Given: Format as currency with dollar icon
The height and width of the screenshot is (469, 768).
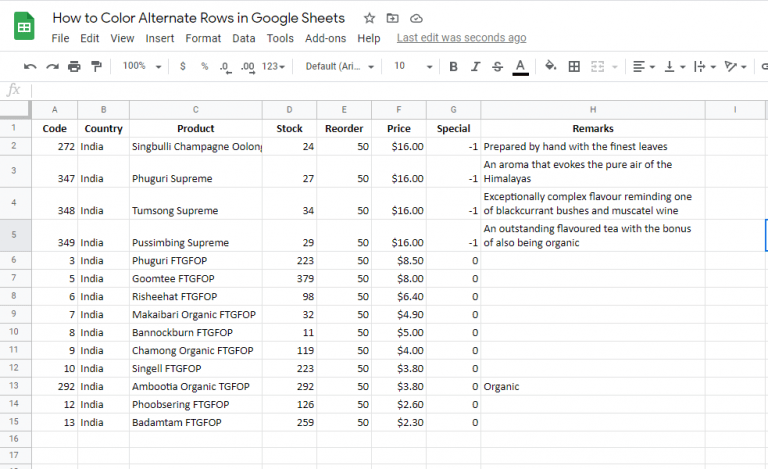Looking at the screenshot, I should 183,66.
